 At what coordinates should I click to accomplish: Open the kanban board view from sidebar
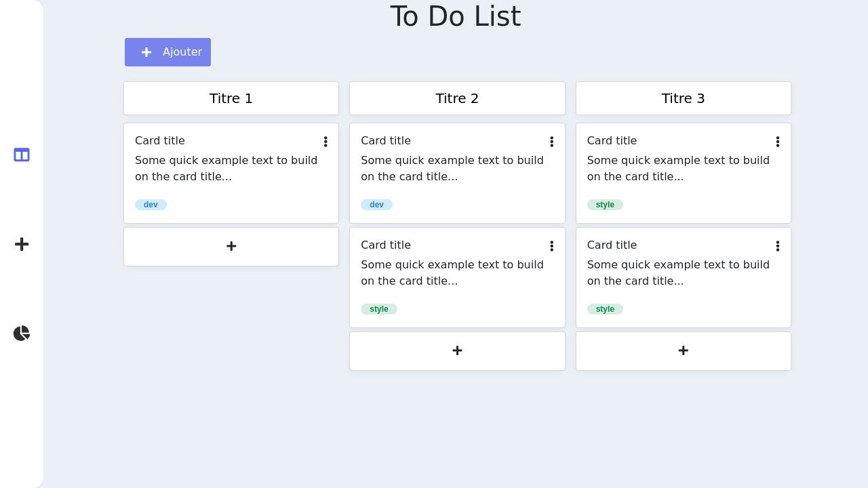click(22, 155)
